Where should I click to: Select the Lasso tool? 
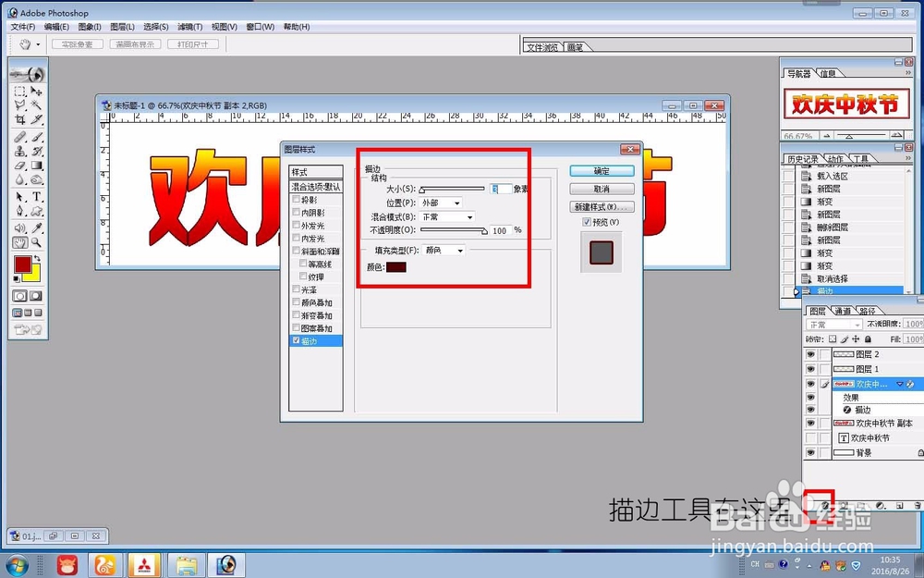[x=18, y=104]
